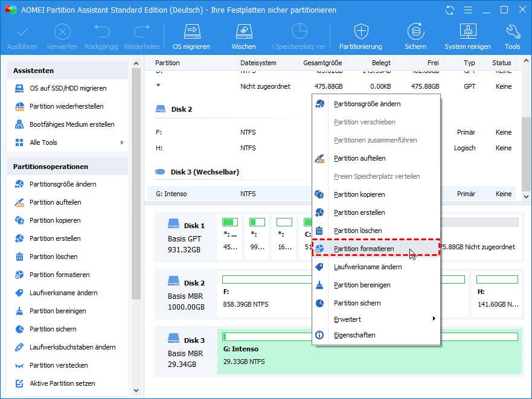The image size is (532, 399).
Task: Click the Partitionsoperationen section header
Action: [x=68, y=167]
